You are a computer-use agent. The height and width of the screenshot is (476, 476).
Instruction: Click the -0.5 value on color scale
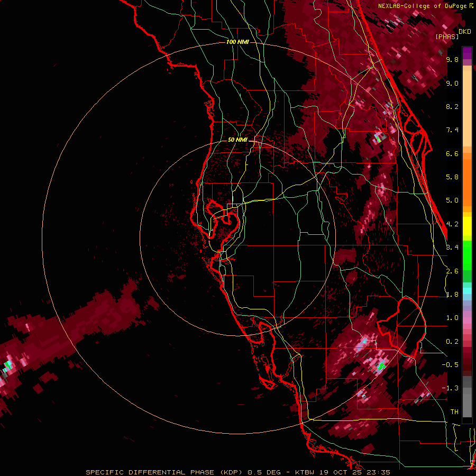pyautogui.click(x=450, y=365)
